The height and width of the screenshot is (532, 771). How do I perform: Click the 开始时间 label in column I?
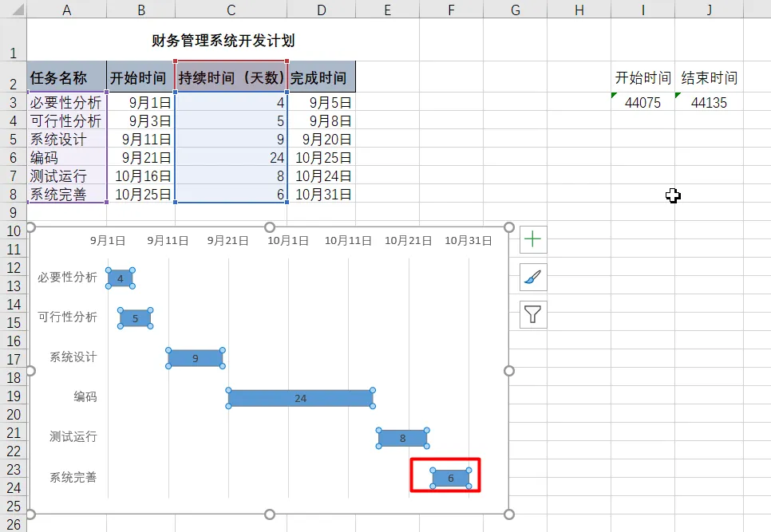pos(642,77)
